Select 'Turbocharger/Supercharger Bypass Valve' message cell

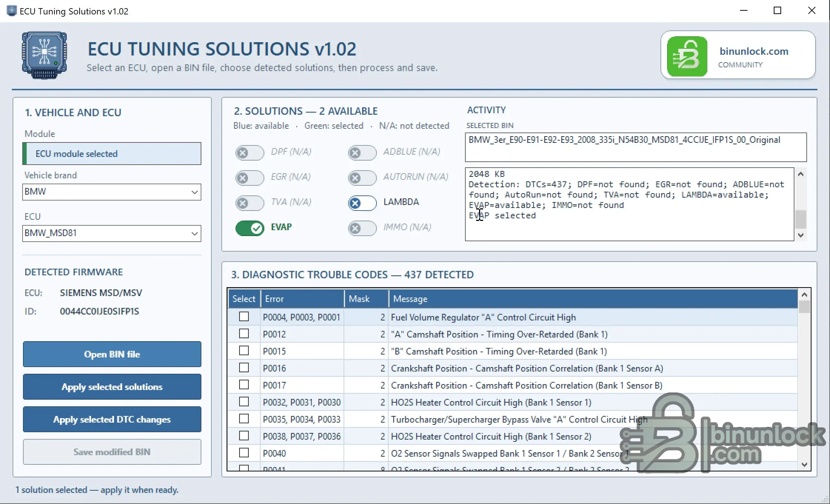pos(593,419)
